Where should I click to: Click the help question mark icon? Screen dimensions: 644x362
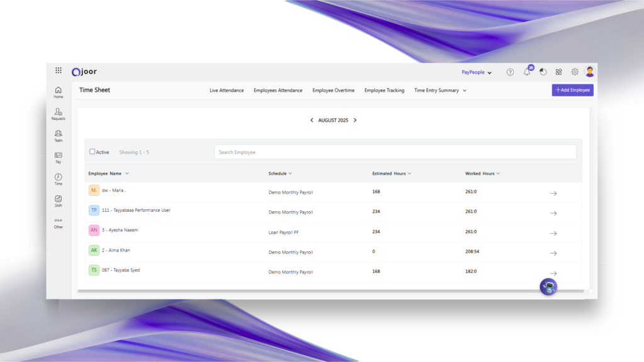pyautogui.click(x=510, y=72)
